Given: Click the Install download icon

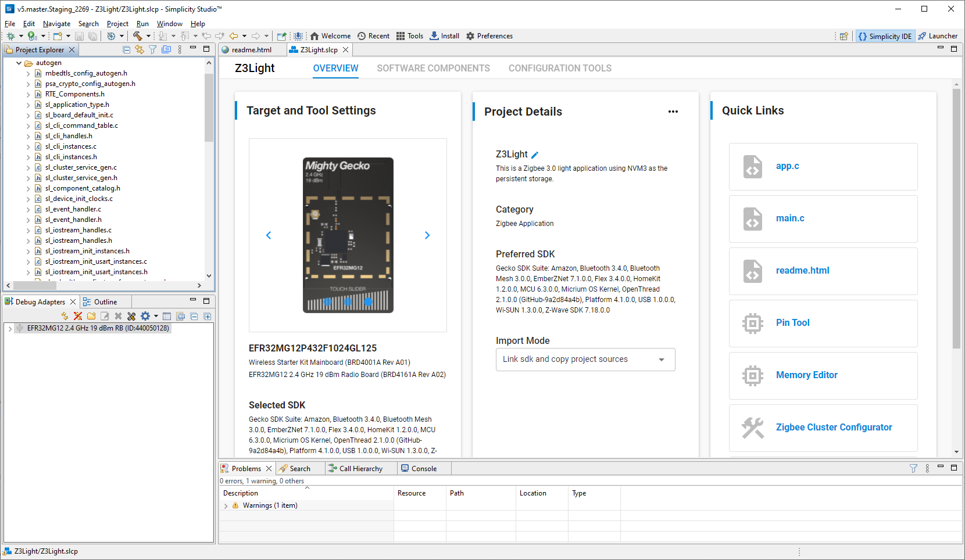Looking at the screenshot, I should coord(434,36).
